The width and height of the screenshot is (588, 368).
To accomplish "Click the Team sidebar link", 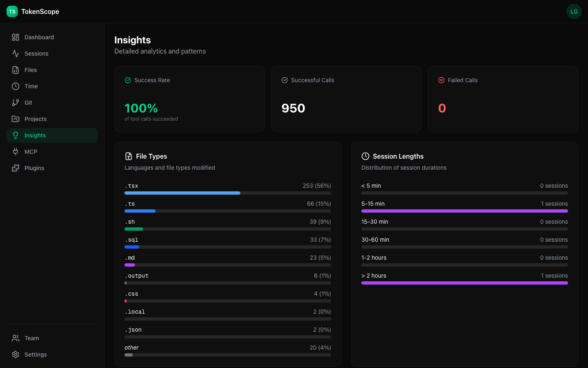I will click(x=31, y=338).
